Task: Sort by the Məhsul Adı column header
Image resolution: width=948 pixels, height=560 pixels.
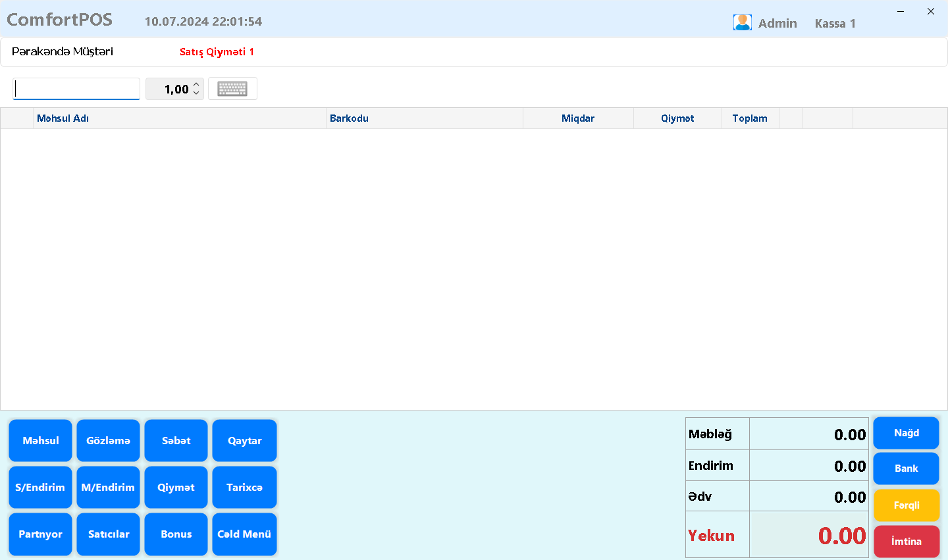Action: coord(180,118)
